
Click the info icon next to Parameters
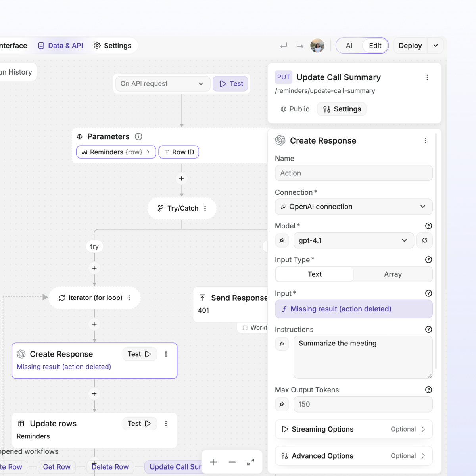click(138, 136)
